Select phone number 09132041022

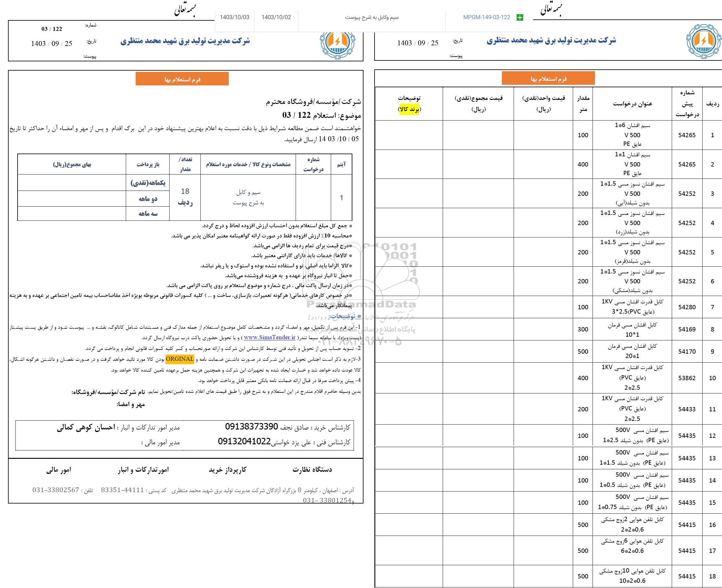pyautogui.click(x=244, y=441)
